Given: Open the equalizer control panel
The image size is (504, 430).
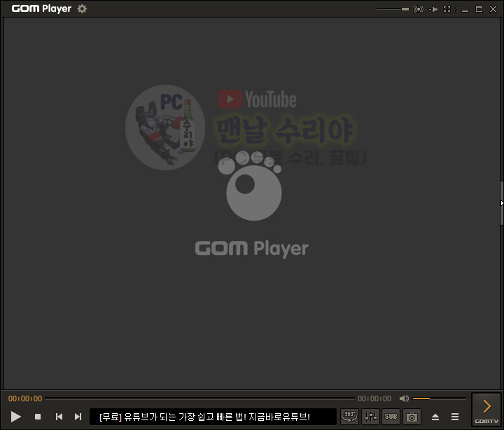Looking at the screenshot, I should tap(370, 417).
